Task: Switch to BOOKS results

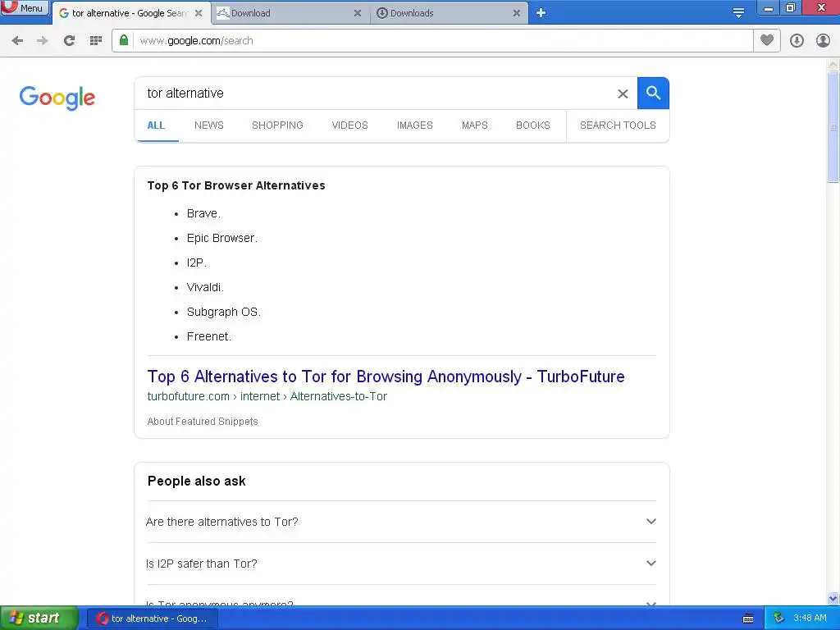Action: point(533,126)
